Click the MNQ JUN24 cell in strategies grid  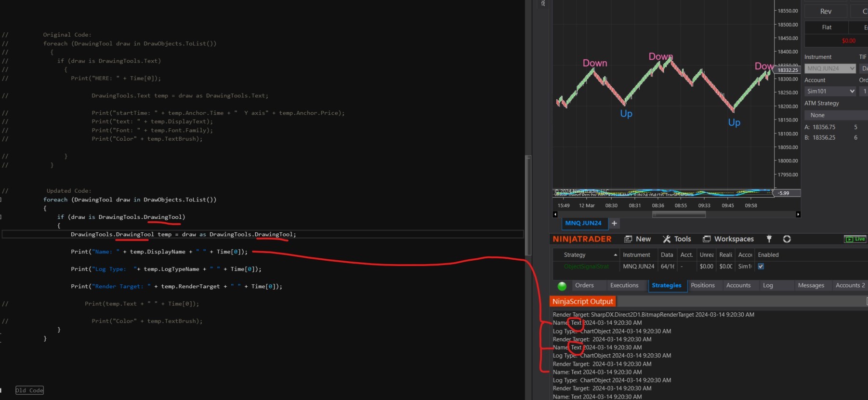point(639,267)
